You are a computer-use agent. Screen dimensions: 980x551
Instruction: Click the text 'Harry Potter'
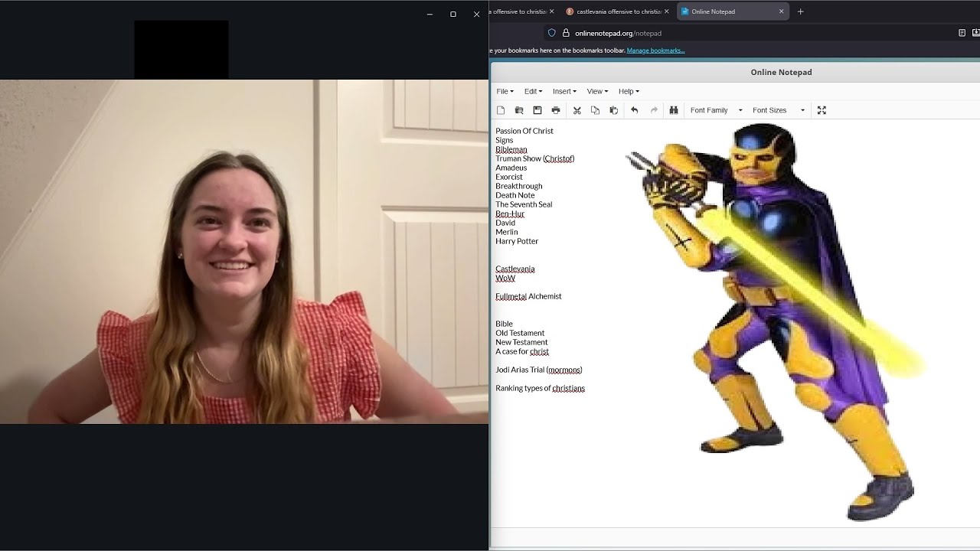(517, 241)
